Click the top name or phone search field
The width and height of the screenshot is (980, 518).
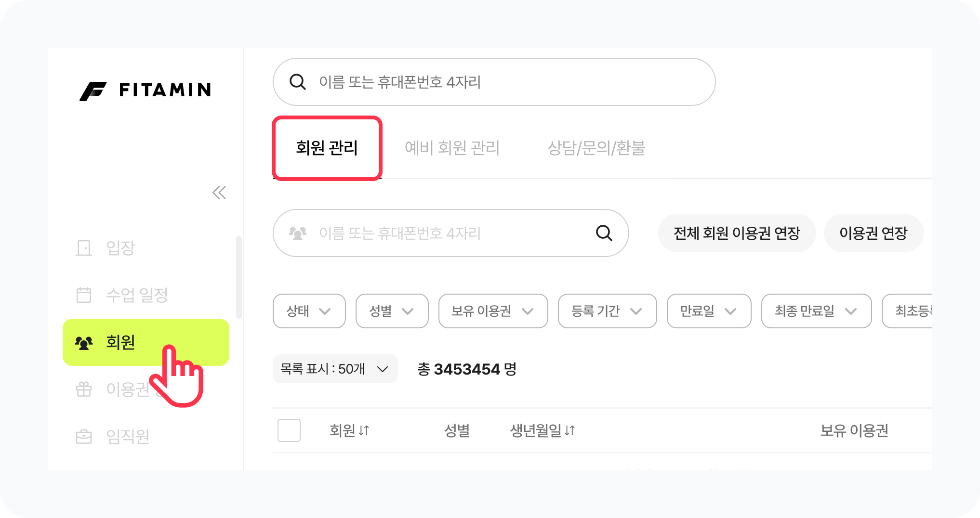coord(494,82)
